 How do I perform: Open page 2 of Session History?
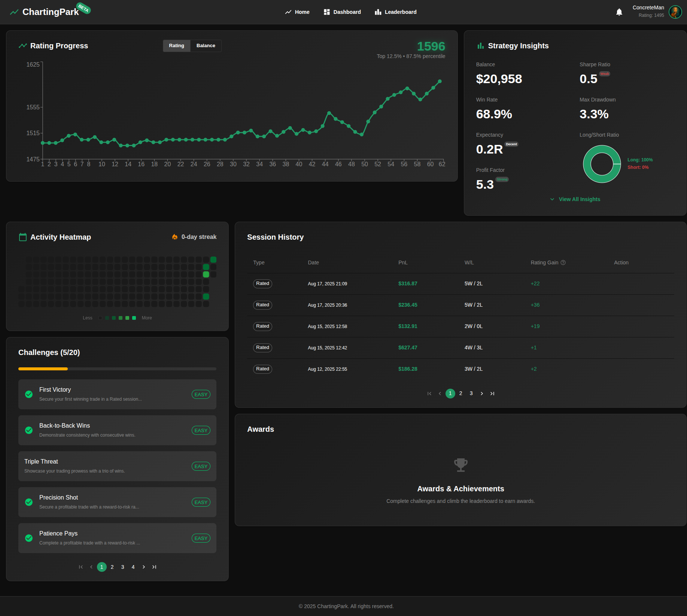point(461,394)
